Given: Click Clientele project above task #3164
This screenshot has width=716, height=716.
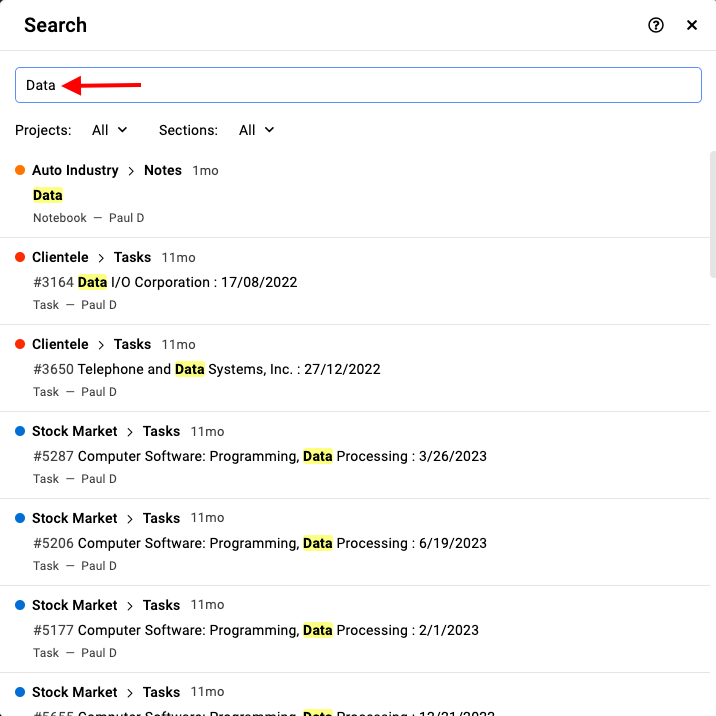Looking at the screenshot, I should click(x=60, y=257).
